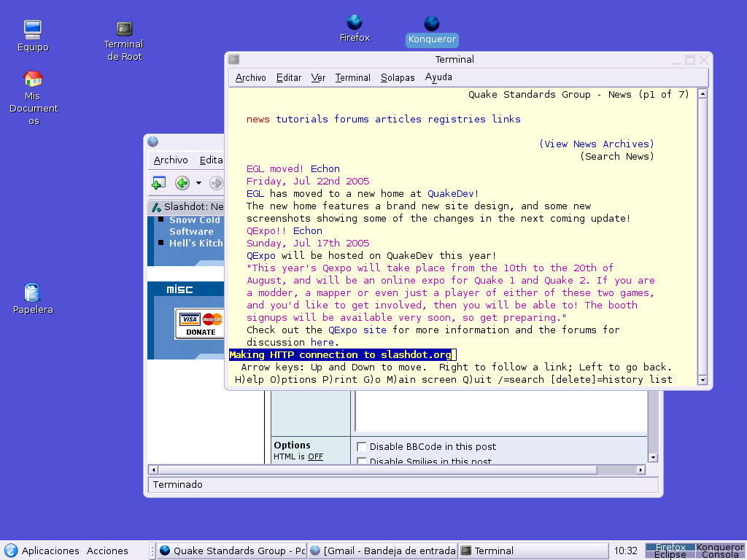The width and height of the screenshot is (747, 560).
Task: Open Acciones menu in bottom panel
Action: (107, 551)
